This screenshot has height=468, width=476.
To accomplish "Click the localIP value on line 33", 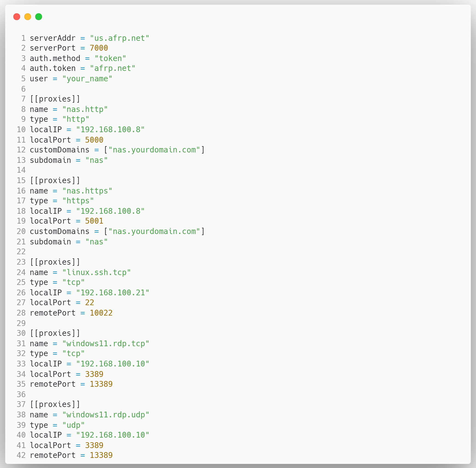I will tap(113, 364).
